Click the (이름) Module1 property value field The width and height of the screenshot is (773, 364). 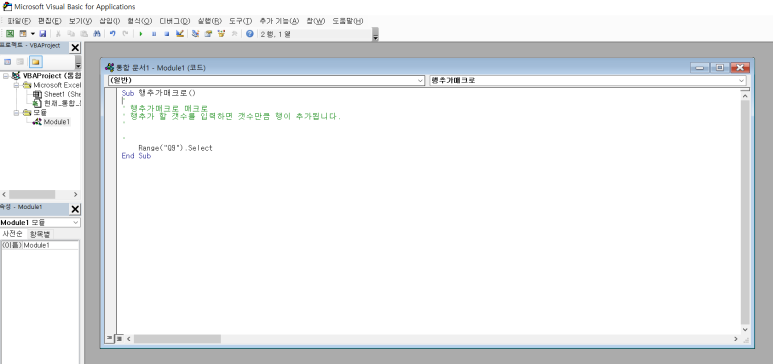coord(51,245)
